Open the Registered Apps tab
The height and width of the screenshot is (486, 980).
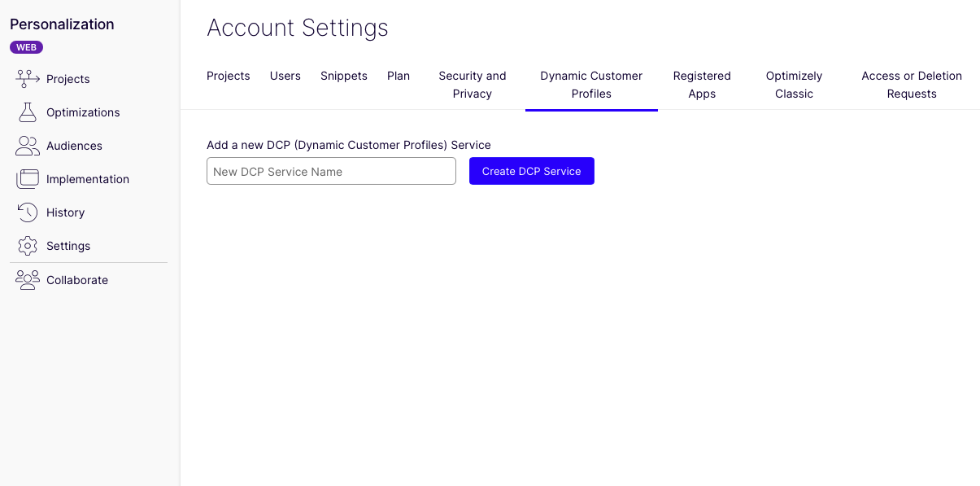[702, 85]
